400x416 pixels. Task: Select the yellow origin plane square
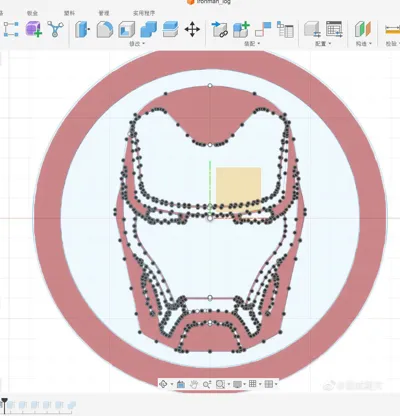[238, 189]
